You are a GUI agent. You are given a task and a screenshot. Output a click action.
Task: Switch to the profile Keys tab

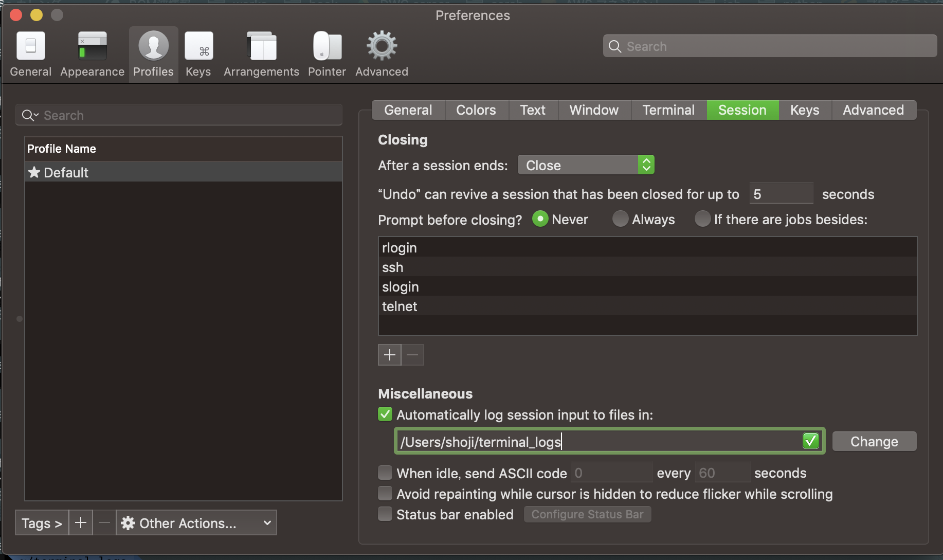pyautogui.click(x=805, y=110)
